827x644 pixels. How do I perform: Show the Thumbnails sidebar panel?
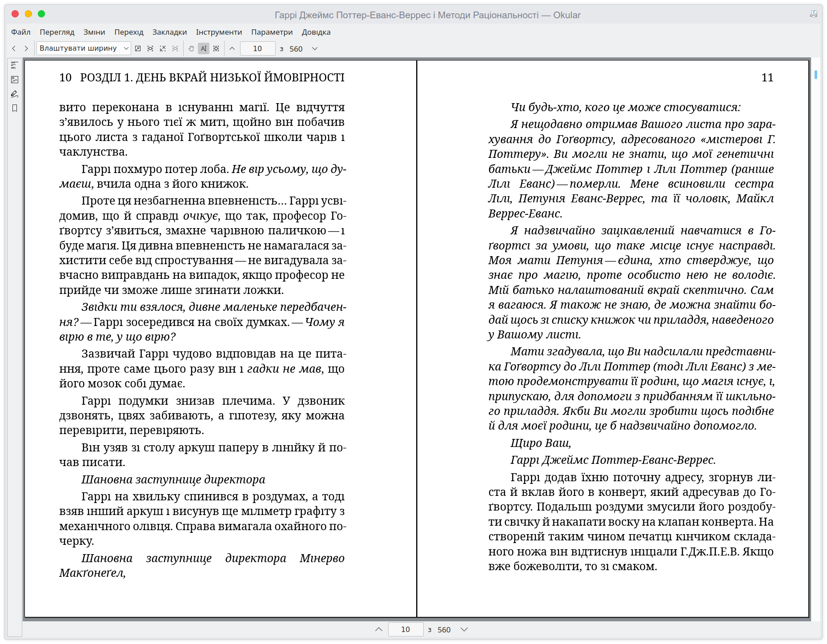click(15, 80)
